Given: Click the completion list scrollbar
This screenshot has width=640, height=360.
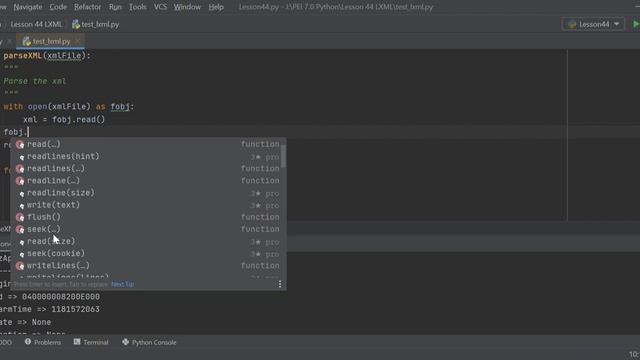Looking at the screenshot, I should tap(283, 156).
